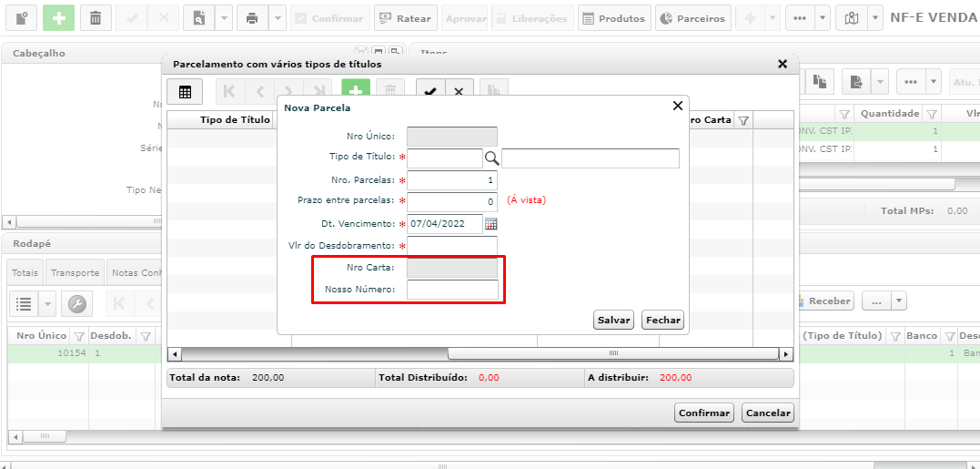Screen dimensions: 980x469
Task: Click magnifier search icon for Tipo de Título
Action: tap(492, 158)
